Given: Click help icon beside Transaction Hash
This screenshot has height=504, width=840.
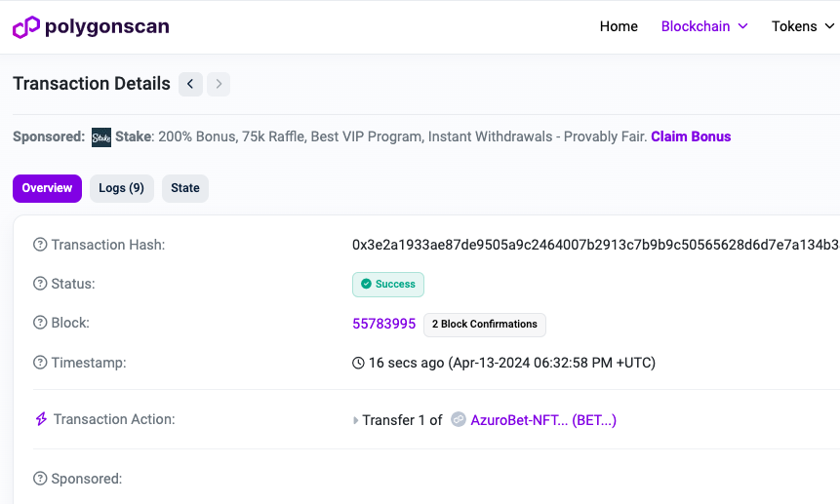Looking at the screenshot, I should pyautogui.click(x=40, y=245).
